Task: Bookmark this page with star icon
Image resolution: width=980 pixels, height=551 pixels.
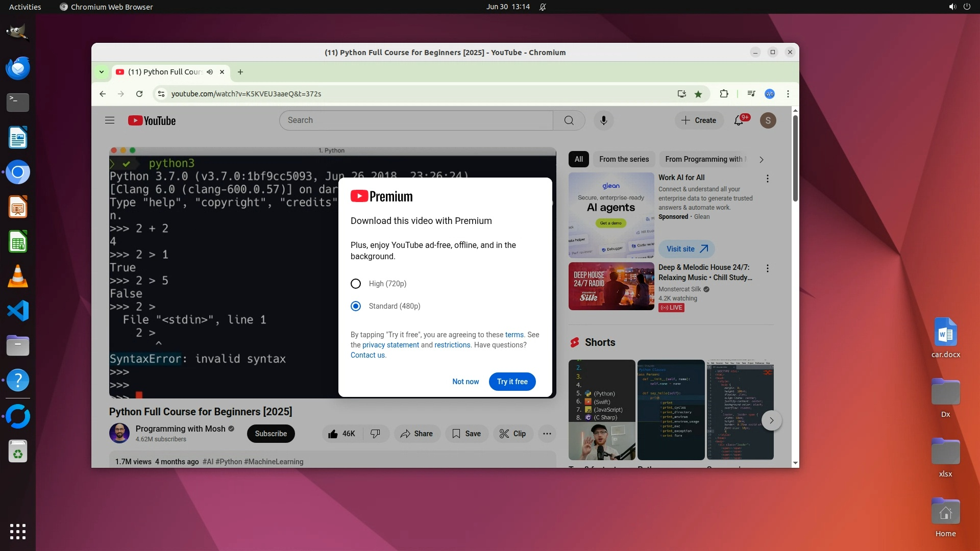Action: point(698,94)
